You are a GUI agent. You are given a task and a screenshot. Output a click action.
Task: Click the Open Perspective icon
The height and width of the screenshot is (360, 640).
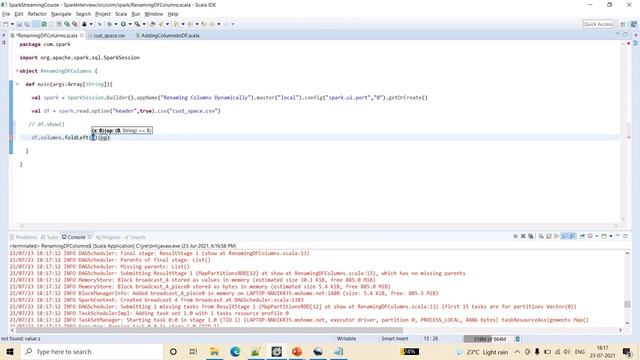(x=622, y=24)
